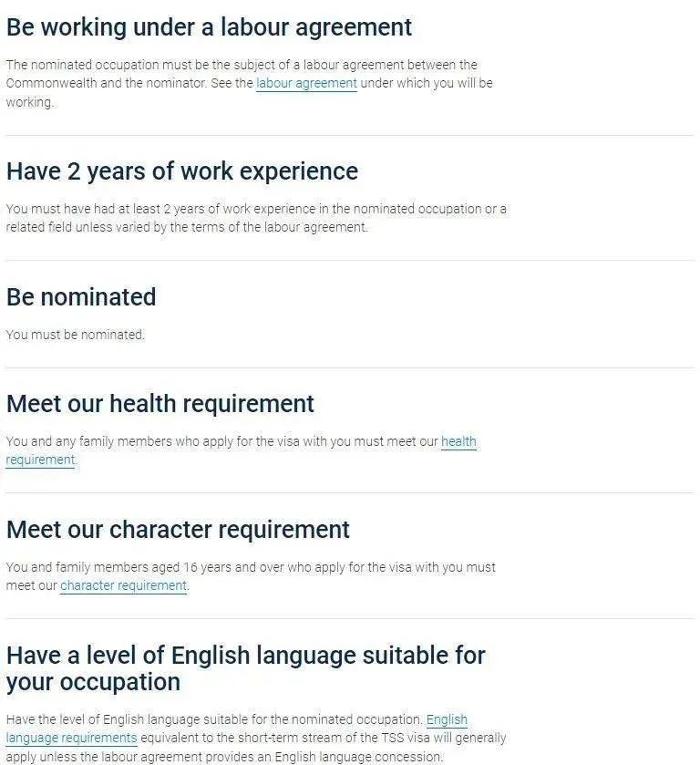Image resolution: width=700 pixels, height=765 pixels.
Task: Click the "Meet our health requirement" heading
Action: 160,404
